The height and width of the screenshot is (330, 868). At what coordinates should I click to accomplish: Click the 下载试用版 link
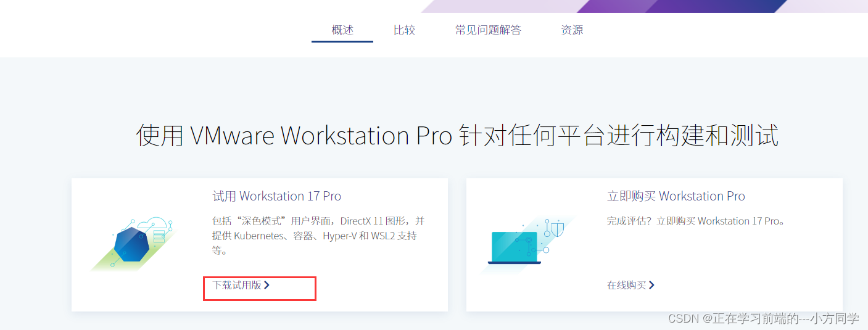click(241, 285)
